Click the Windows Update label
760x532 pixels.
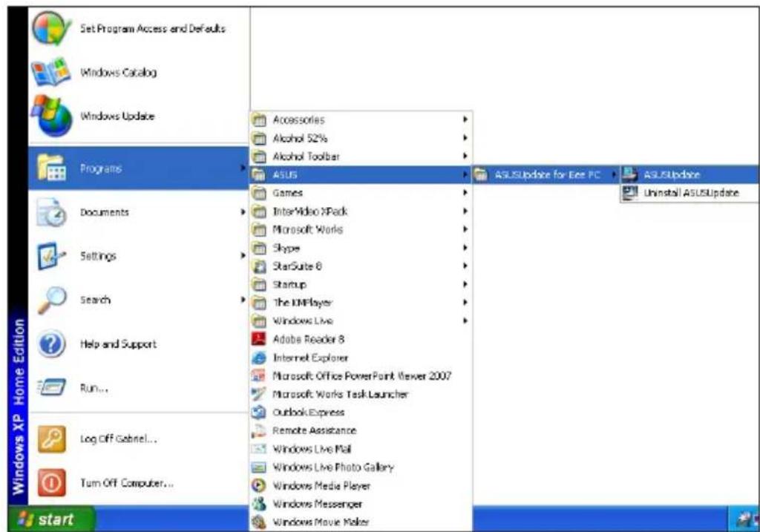click(117, 116)
